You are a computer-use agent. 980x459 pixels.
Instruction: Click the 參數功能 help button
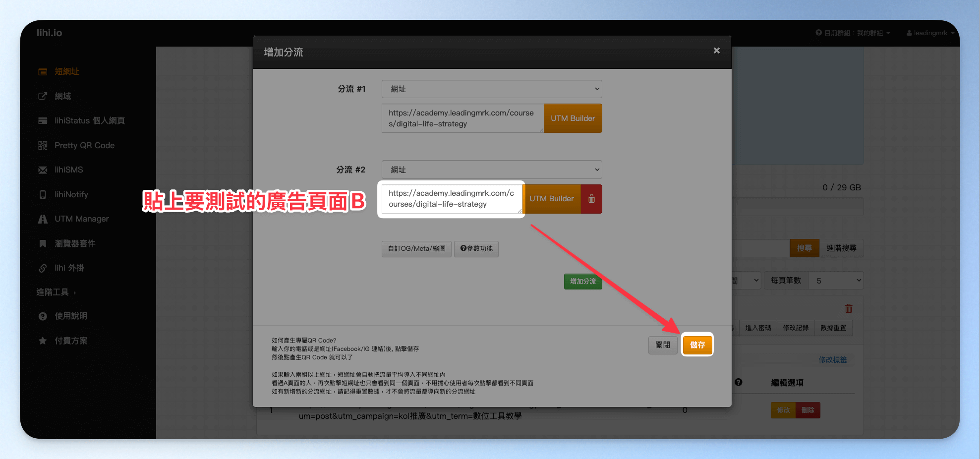476,249
